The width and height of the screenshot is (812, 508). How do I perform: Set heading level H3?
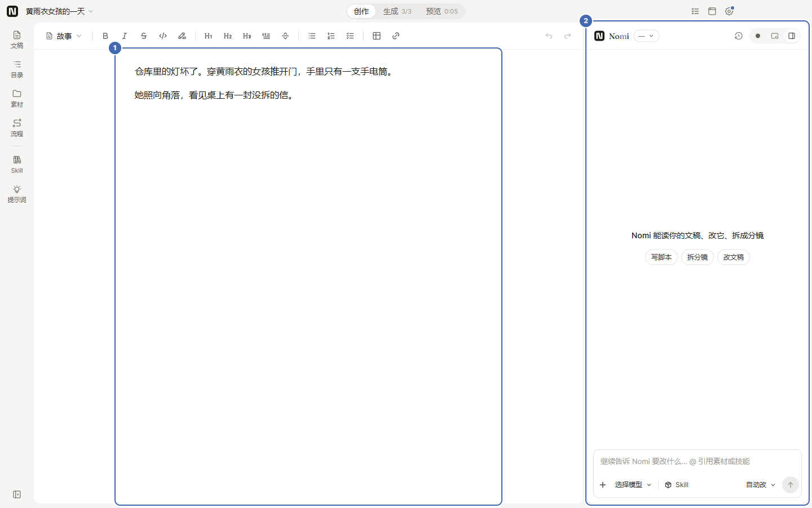click(247, 36)
